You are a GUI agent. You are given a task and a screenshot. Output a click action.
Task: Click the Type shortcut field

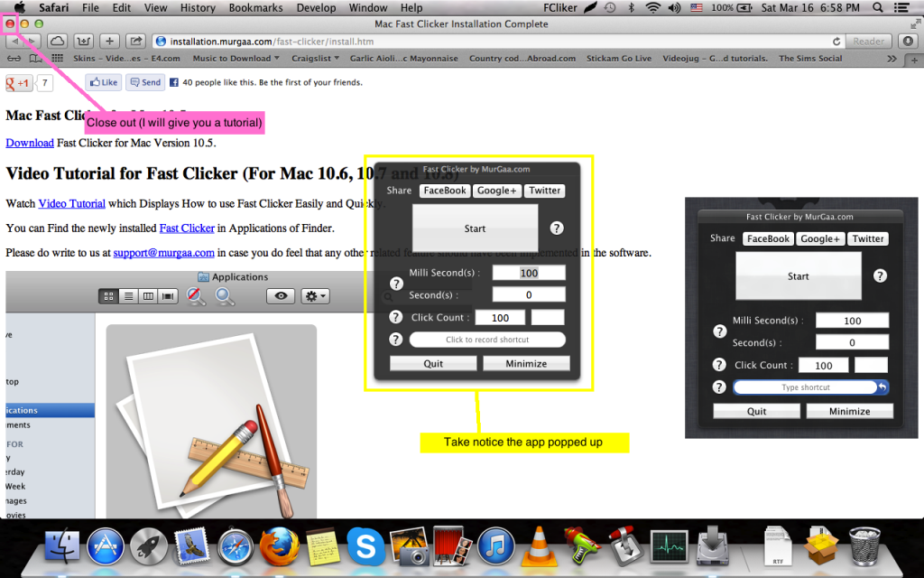tap(805, 387)
